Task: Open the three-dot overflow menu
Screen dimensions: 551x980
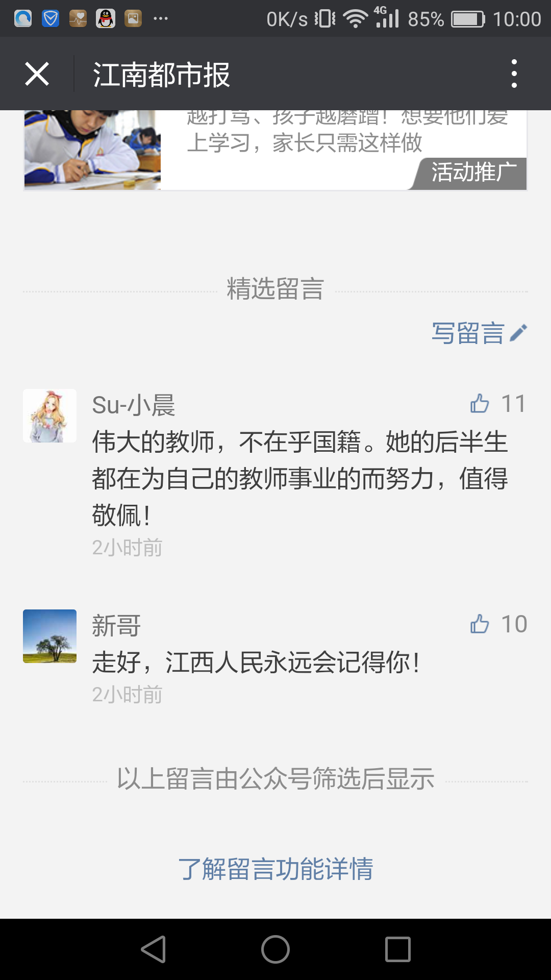Action: click(514, 74)
